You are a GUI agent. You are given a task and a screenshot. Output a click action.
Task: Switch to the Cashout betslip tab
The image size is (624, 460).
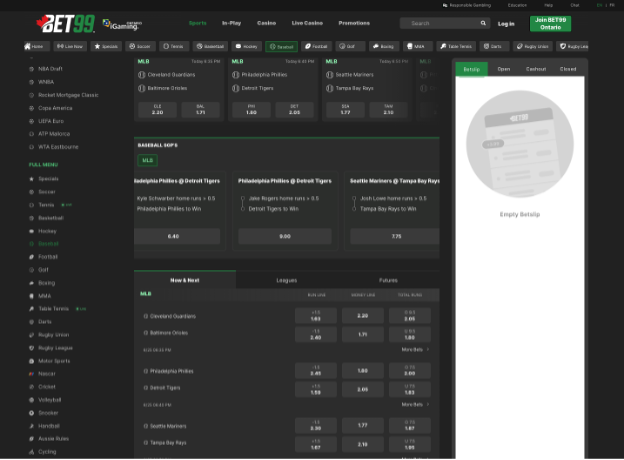[536, 69]
